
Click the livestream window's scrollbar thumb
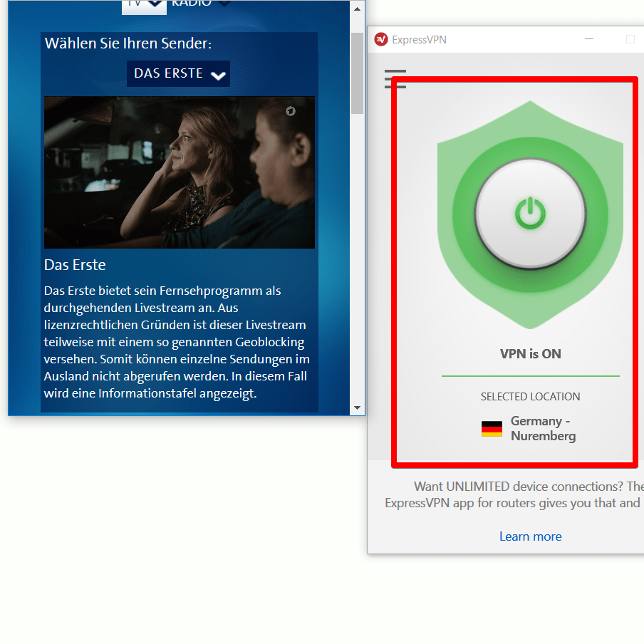[x=357, y=73]
